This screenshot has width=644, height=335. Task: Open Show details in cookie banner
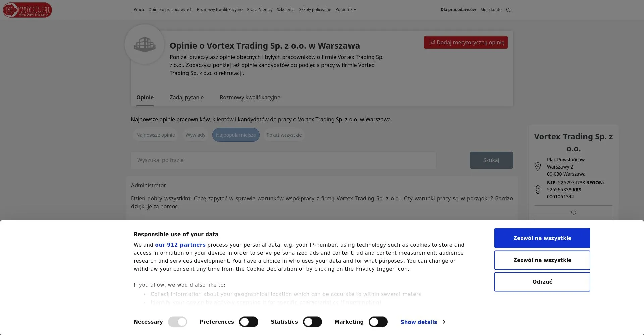(x=423, y=322)
